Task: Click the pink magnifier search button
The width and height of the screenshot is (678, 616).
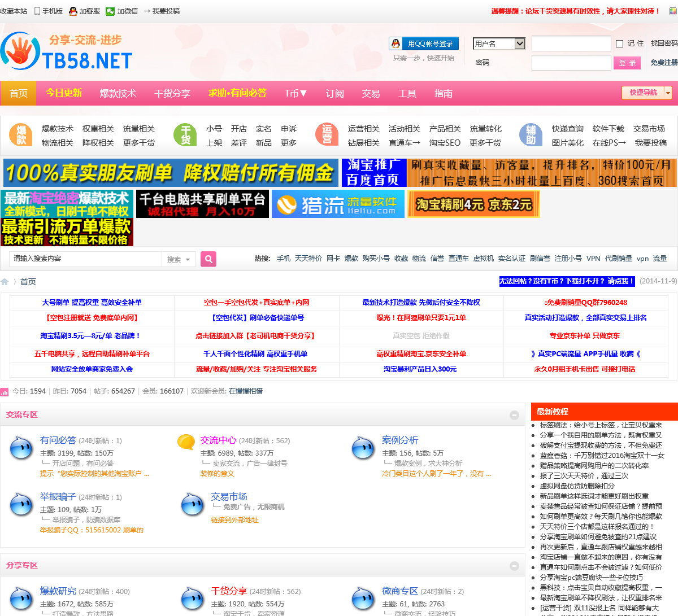Action: pos(208,259)
